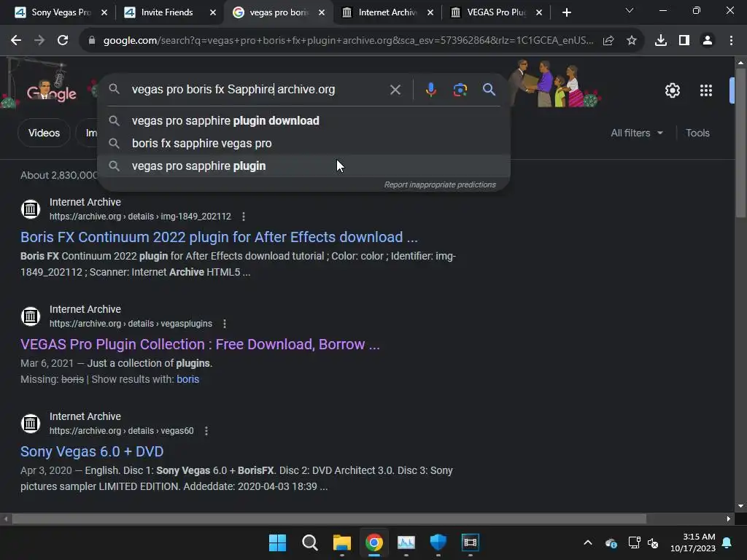Open the muted volume tray icon

[x=653, y=542]
